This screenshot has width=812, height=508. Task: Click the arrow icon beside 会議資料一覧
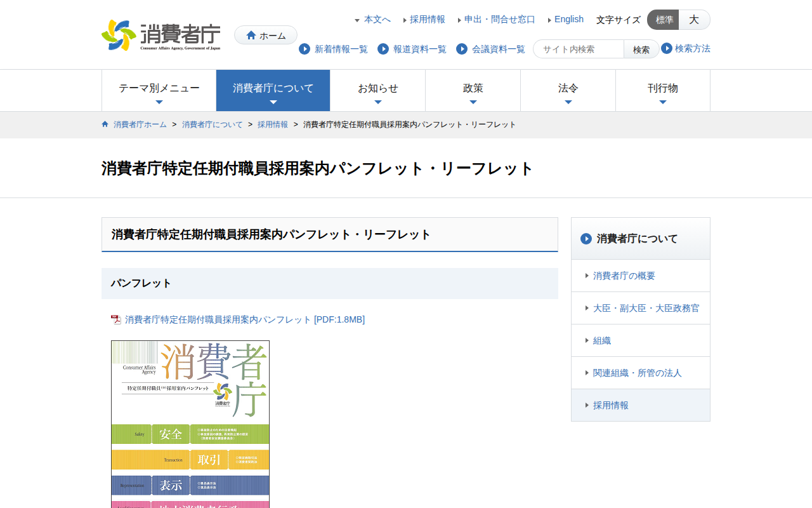tap(462, 49)
